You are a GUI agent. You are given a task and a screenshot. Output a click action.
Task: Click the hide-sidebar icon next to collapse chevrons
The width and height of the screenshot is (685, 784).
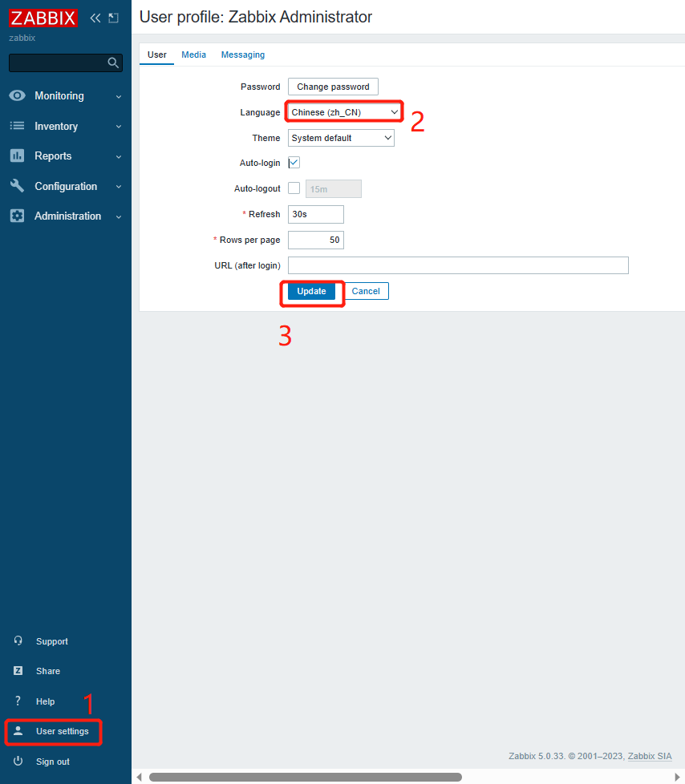tap(114, 18)
